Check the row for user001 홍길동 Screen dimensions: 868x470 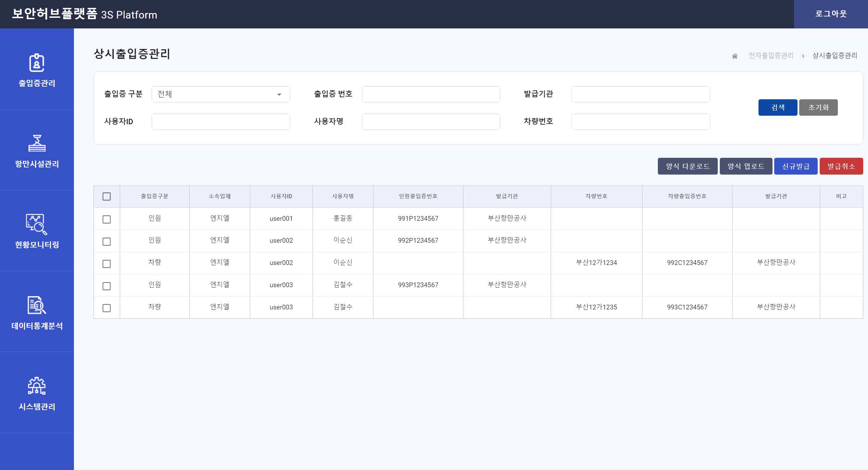106,219
